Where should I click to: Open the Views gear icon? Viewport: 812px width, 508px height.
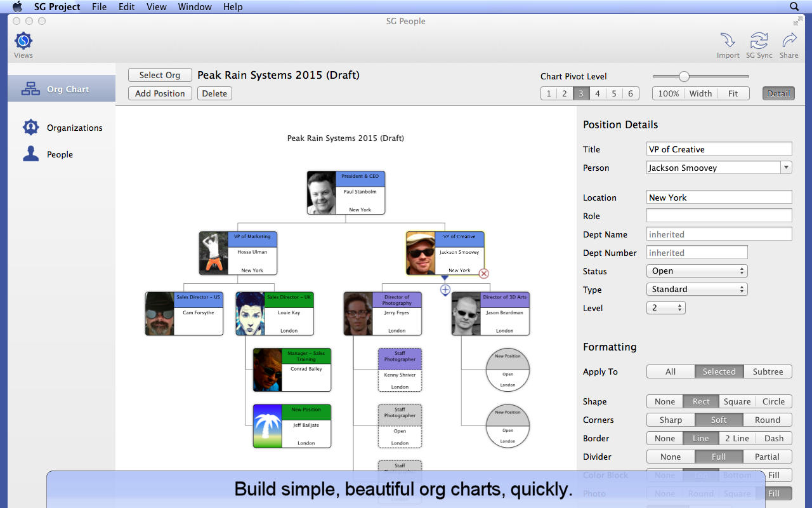pos(23,42)
